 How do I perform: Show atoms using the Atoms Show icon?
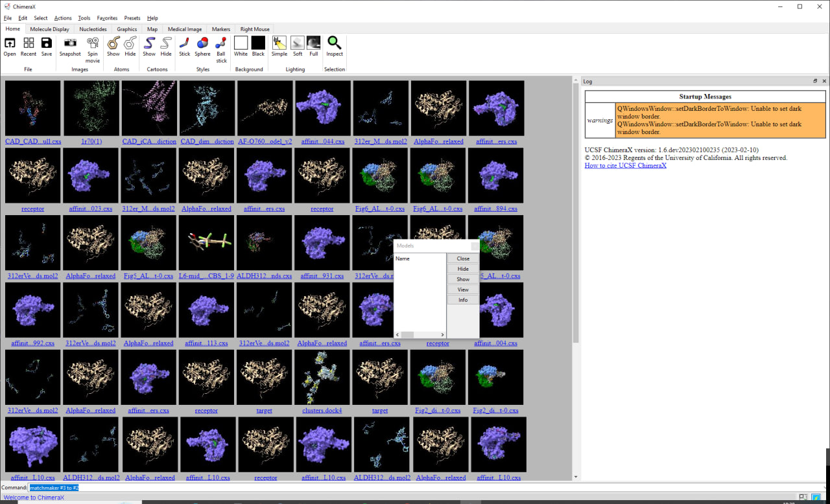coord(113,44)
